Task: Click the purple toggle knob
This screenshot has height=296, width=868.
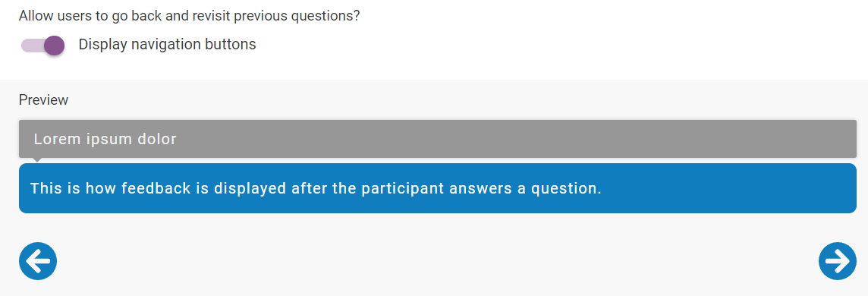Action: [x=55, y=46]
